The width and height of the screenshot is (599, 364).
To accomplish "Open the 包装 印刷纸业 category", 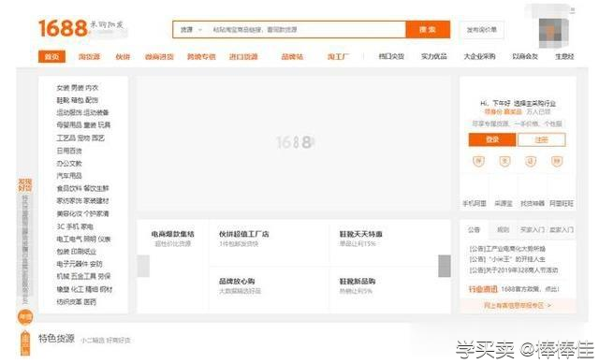I will click(77, 252).
